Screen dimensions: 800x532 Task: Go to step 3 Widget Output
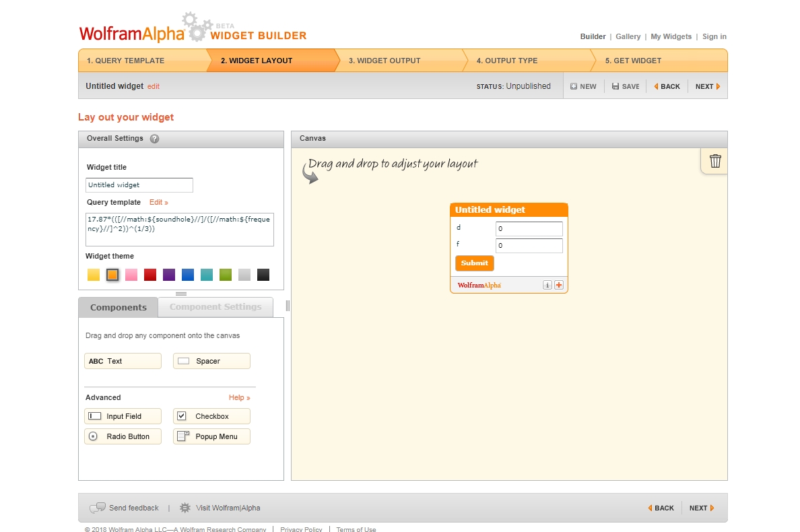(x=401, y=60)
